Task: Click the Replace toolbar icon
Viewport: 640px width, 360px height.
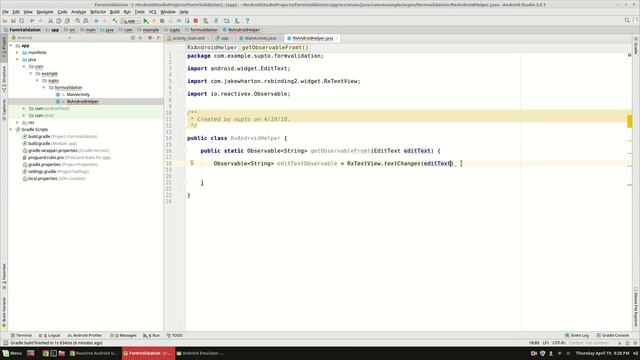Action: point(86,20)
